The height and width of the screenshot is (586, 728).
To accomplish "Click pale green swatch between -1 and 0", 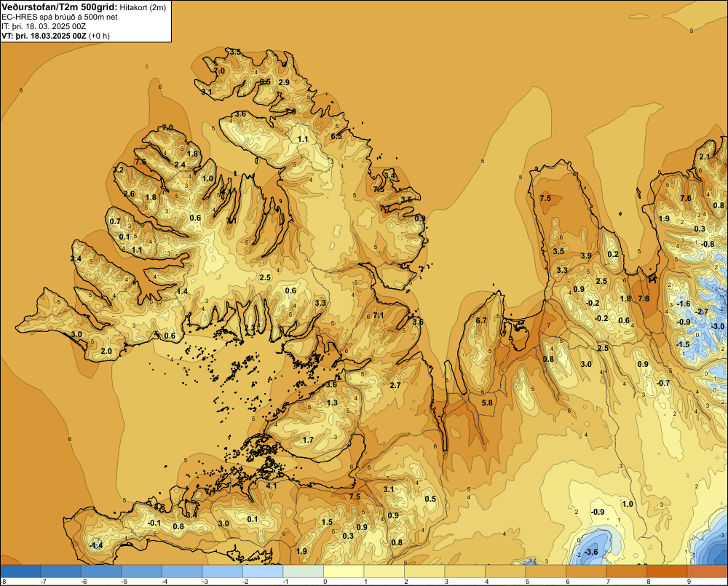I will pos(303,571).
